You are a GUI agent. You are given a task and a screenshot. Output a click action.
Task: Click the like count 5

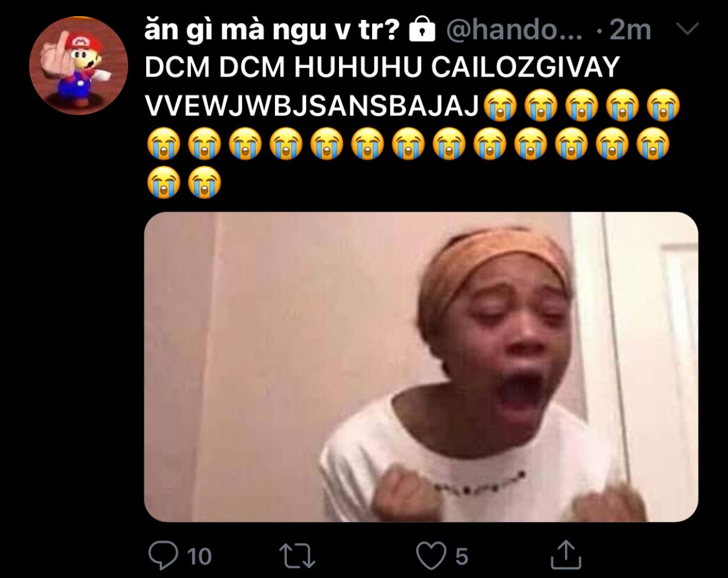(x=461, y=556)
